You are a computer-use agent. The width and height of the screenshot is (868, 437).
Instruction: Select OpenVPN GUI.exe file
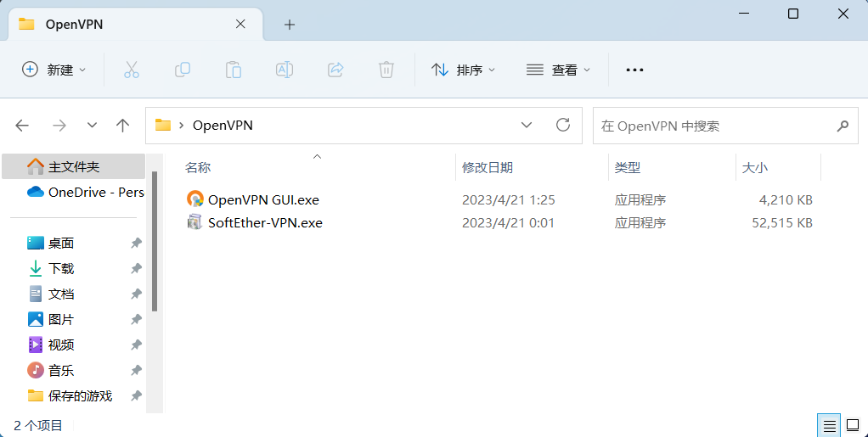263,199
